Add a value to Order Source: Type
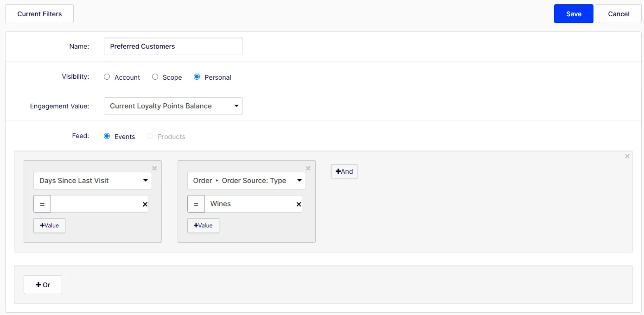The width and height of the screenshot is (644, 315). (203, 226)
